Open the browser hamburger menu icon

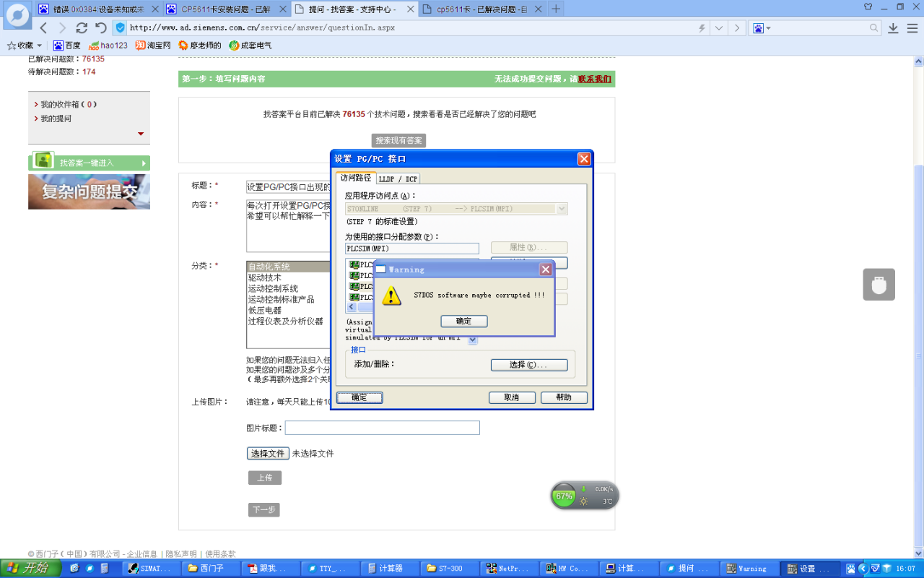click(x=912, y=27)
